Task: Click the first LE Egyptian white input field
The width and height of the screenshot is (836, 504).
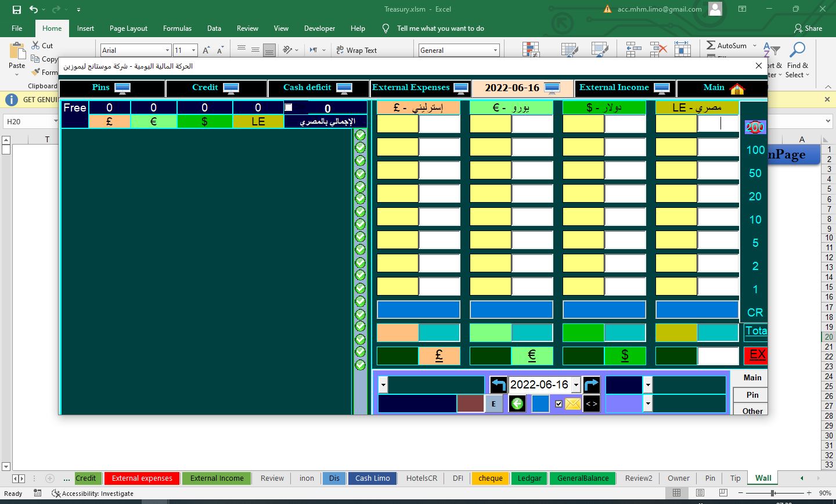Action: tap(718, 124)
